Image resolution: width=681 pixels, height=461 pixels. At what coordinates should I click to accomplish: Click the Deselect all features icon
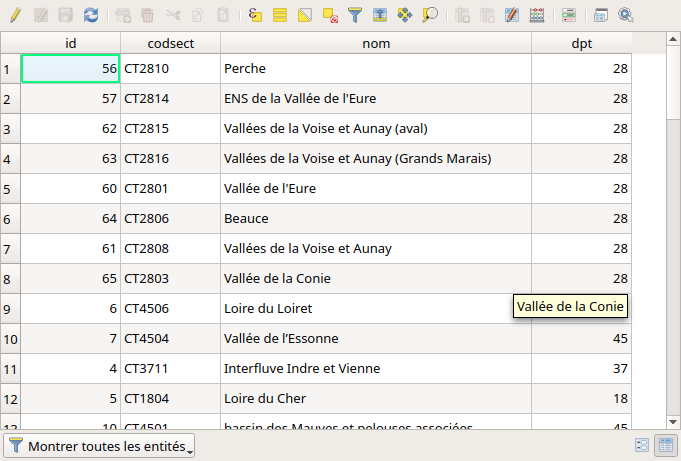click(330, 15)
